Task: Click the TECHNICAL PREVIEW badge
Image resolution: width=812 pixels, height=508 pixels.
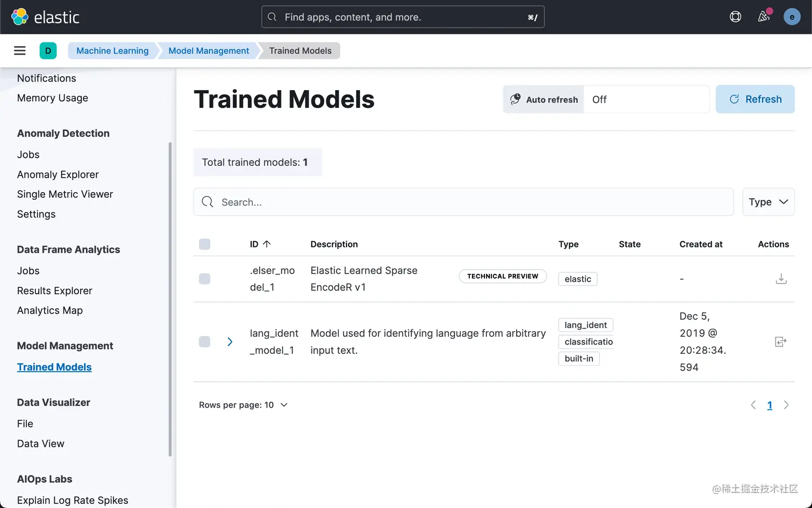Action: 503,276
